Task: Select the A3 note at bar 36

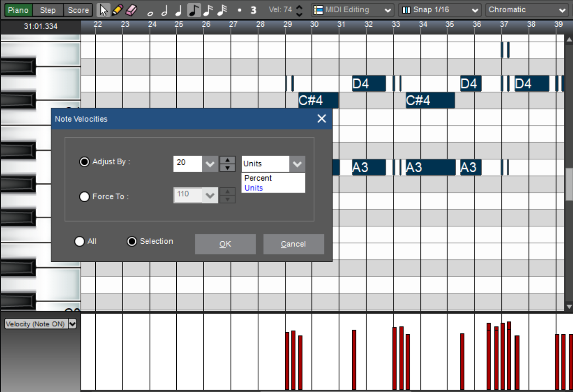Action: tap(471, 167)
